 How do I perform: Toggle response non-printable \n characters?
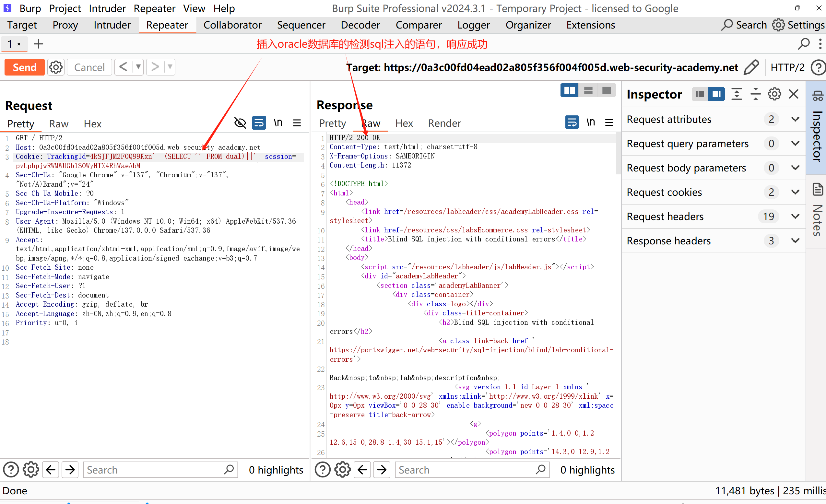(x=591, y=122)
